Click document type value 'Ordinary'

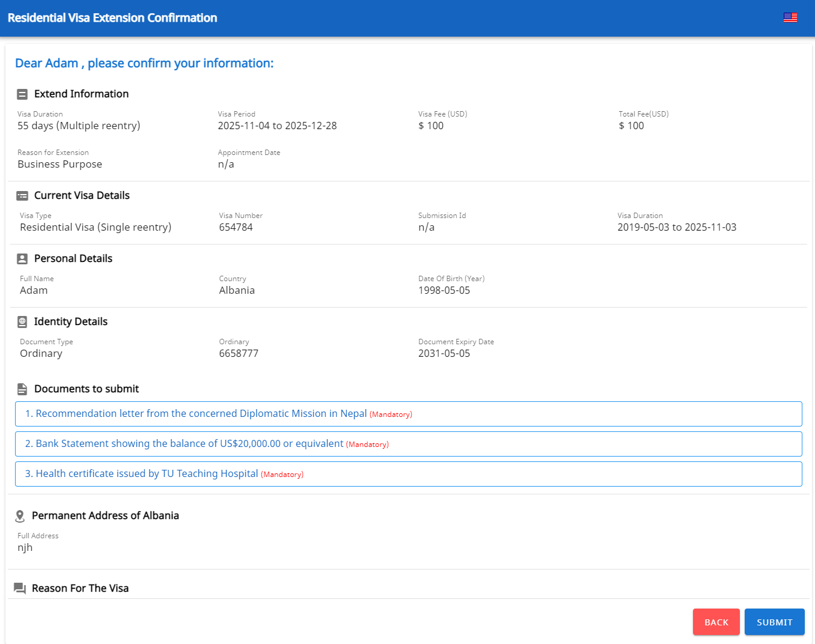pos(41,353)
